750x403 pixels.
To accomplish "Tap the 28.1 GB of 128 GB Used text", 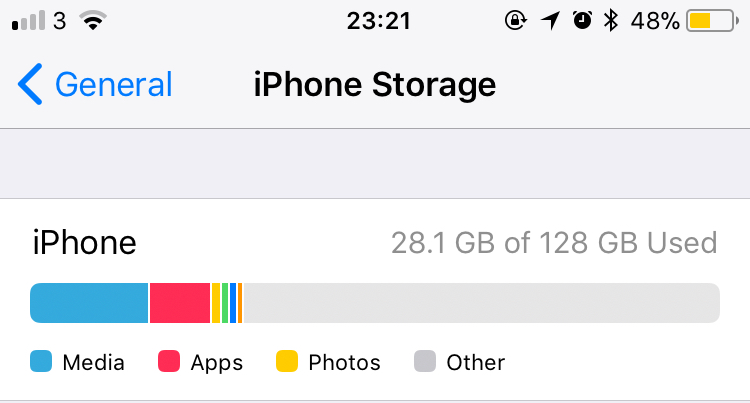I will pyautogui.click(x=554, y=243).
